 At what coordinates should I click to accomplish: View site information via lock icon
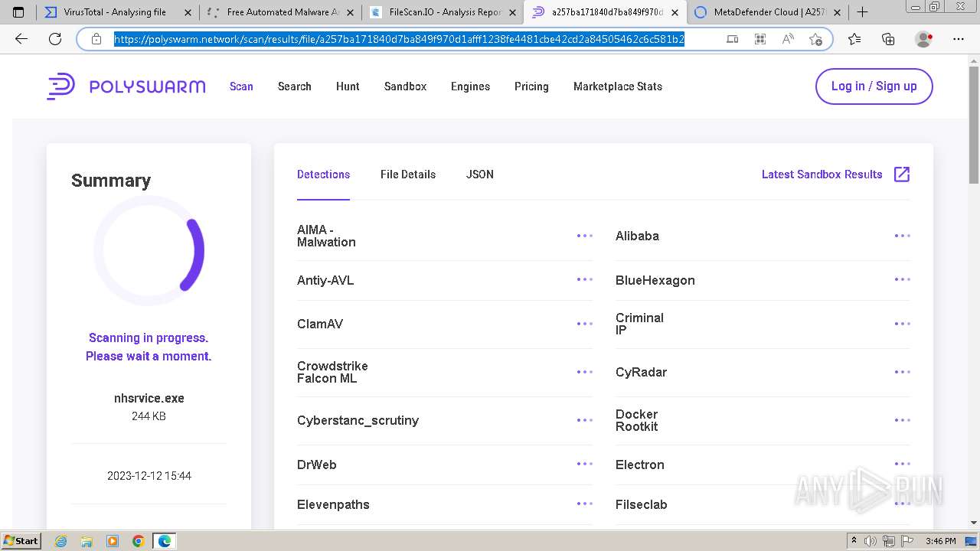96,39
